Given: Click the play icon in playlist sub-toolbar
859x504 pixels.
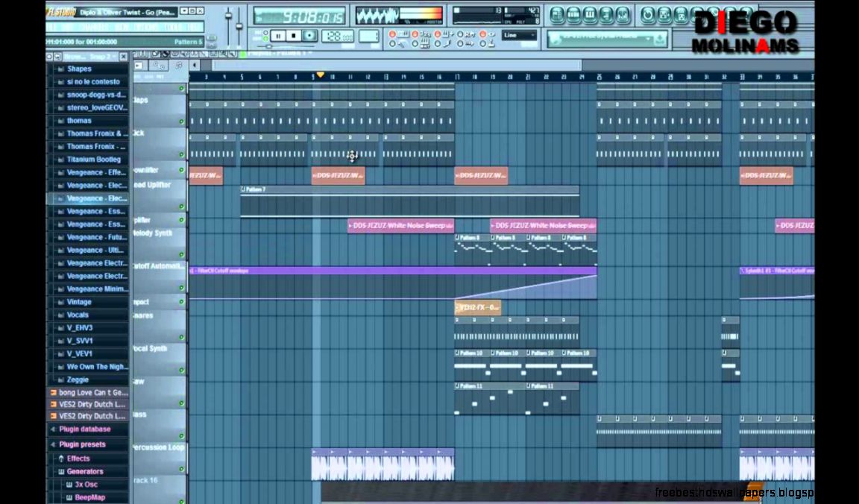Looking at the screenshot, I should click(138, 66).
